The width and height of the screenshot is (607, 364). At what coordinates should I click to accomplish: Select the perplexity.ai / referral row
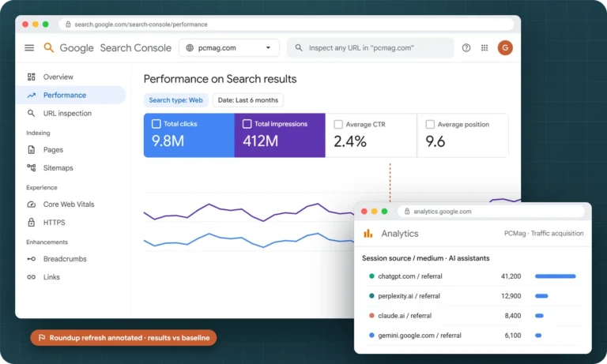[x=473, y=296]
